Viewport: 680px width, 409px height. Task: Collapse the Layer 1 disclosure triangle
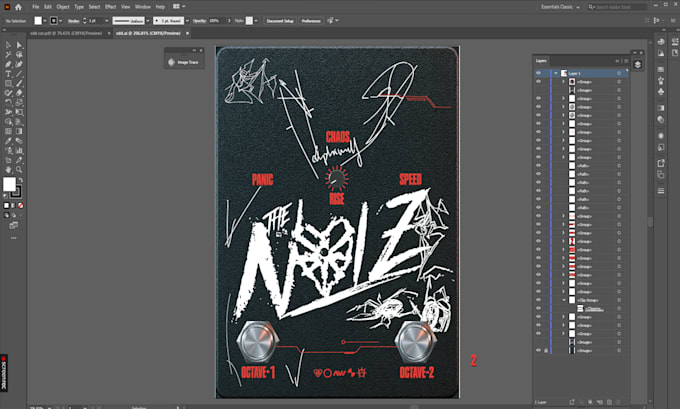tap(556, 73)
